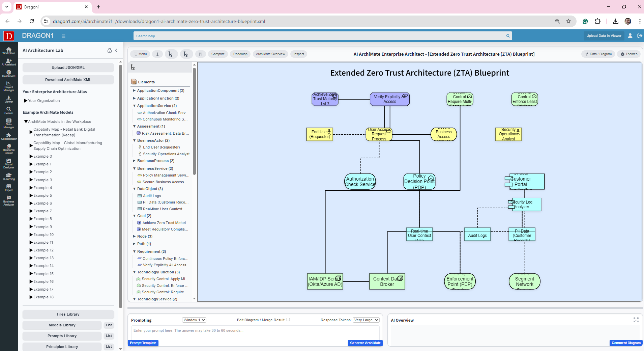644x351 pixels.
Task: Open the Menu in the diagram toolbar
Action: point(140,54)
